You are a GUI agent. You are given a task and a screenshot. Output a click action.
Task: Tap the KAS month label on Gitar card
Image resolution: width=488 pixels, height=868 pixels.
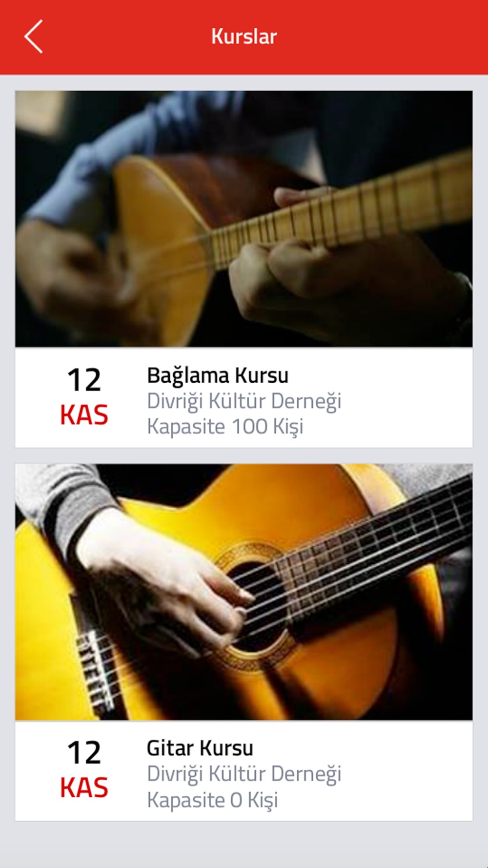pyautogui.click(x=84, y=788)
